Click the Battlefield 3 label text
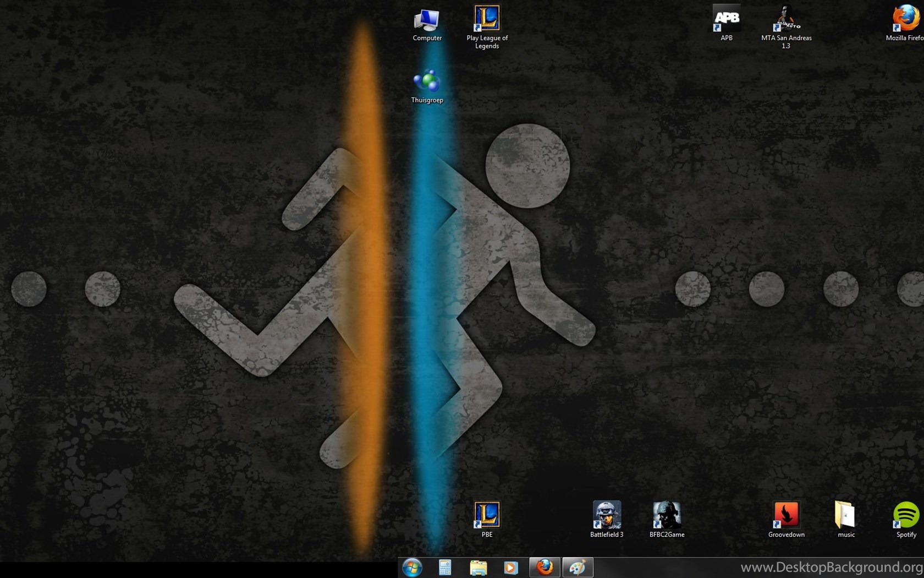Screen dimensions: 924x578 pos(607,535)
